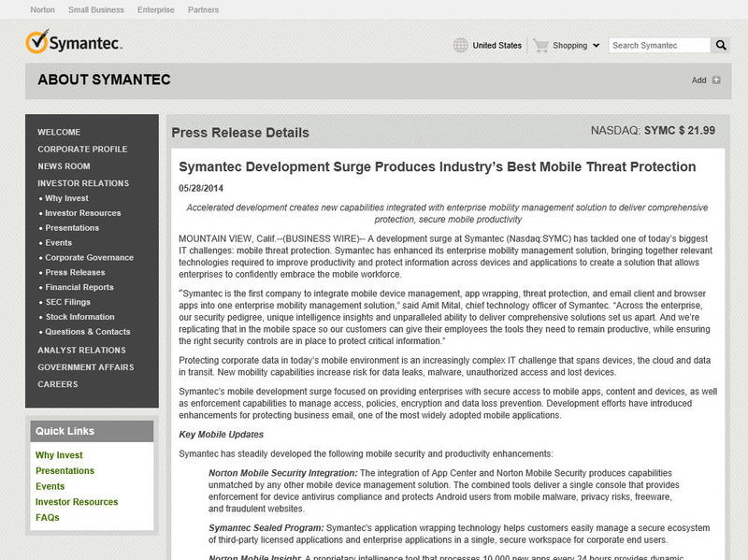Open FAQs from Quick Links

click(x=48, y=517)
